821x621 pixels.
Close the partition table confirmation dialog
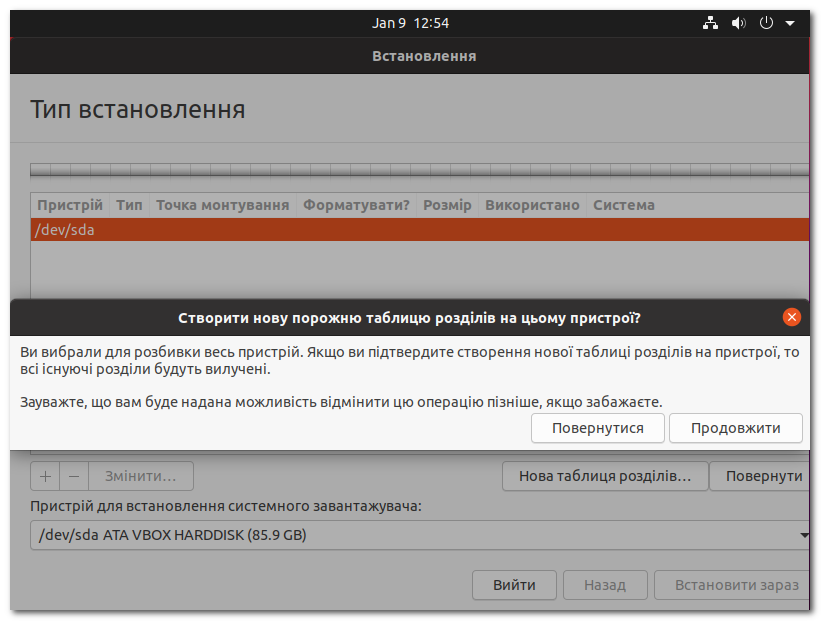pos(791,317)
